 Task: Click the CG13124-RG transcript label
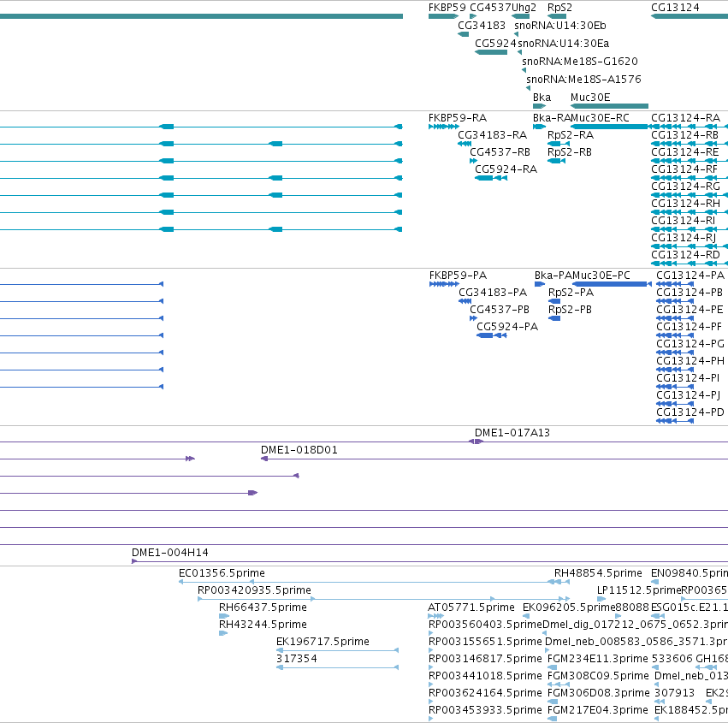tap(685, 187)
